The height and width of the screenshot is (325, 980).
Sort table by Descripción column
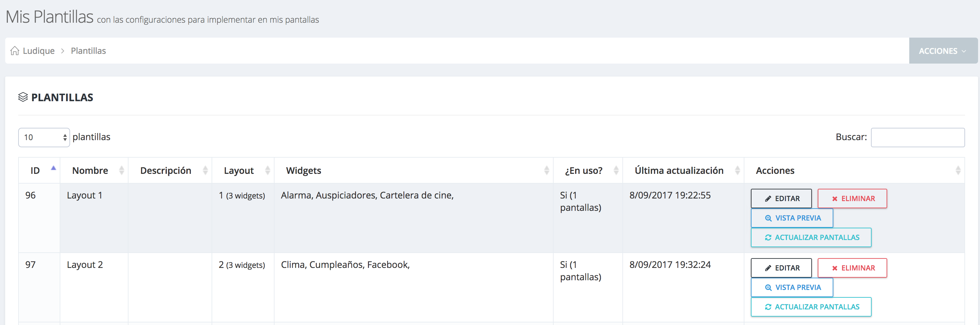[x=170, y=170]
